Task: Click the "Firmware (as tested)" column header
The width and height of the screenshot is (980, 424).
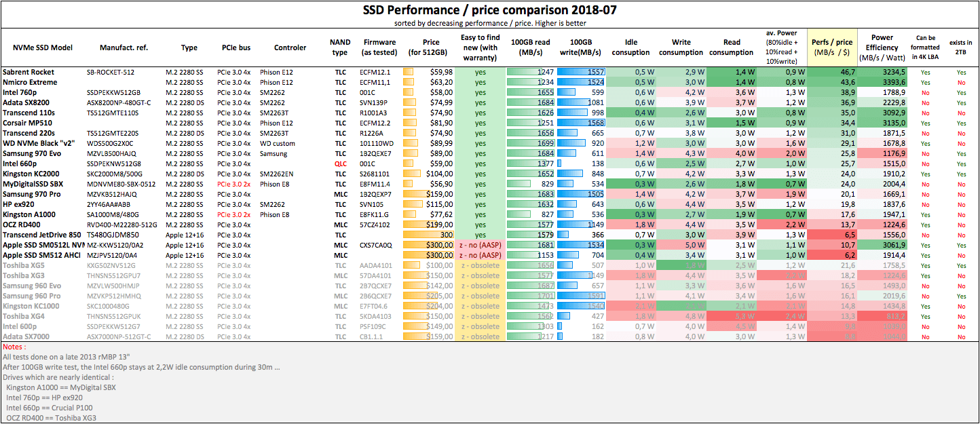Action: (379, 47)
